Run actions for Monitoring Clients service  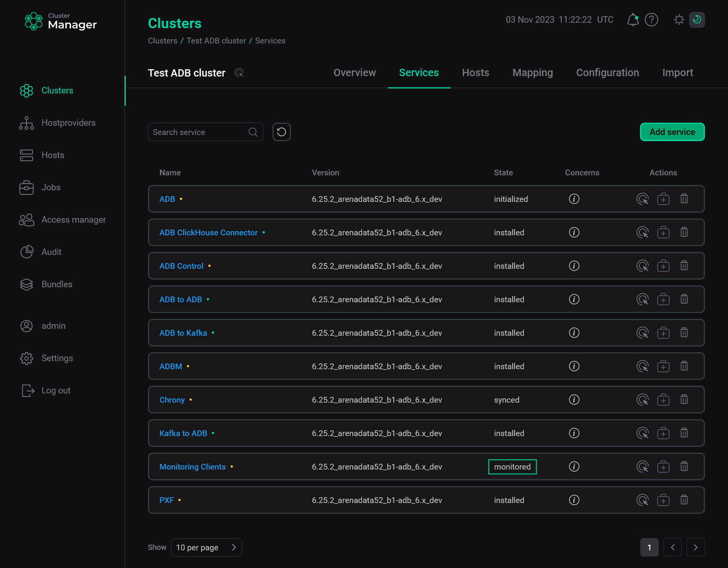click(x=643, y=466)
